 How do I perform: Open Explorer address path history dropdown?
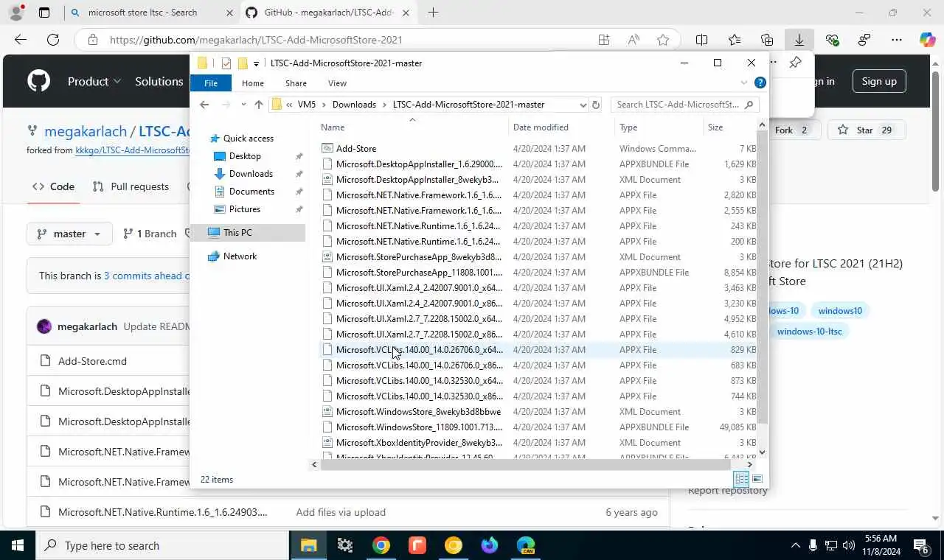(583, 105)
